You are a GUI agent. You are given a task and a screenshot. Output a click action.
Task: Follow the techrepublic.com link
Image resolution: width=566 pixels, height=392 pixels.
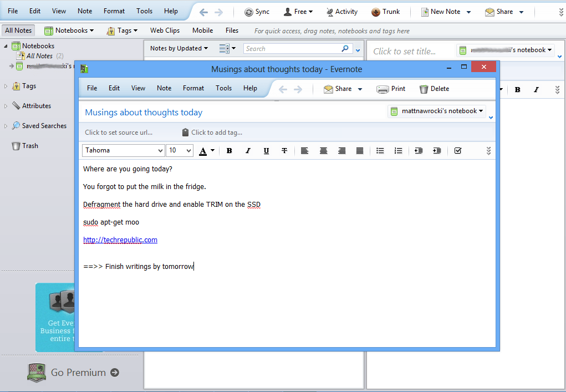[x=120, y=240]
